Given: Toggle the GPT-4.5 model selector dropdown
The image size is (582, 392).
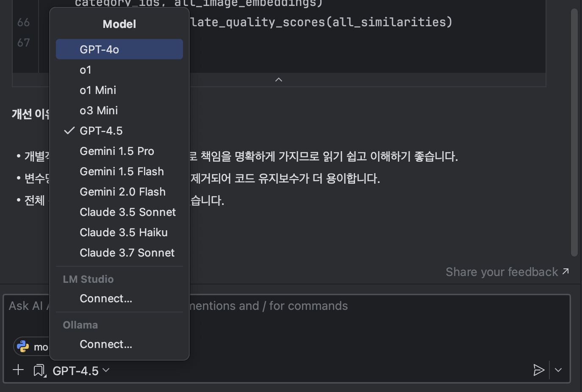Looking at the screenshot, I should click(x=81, y=370).
